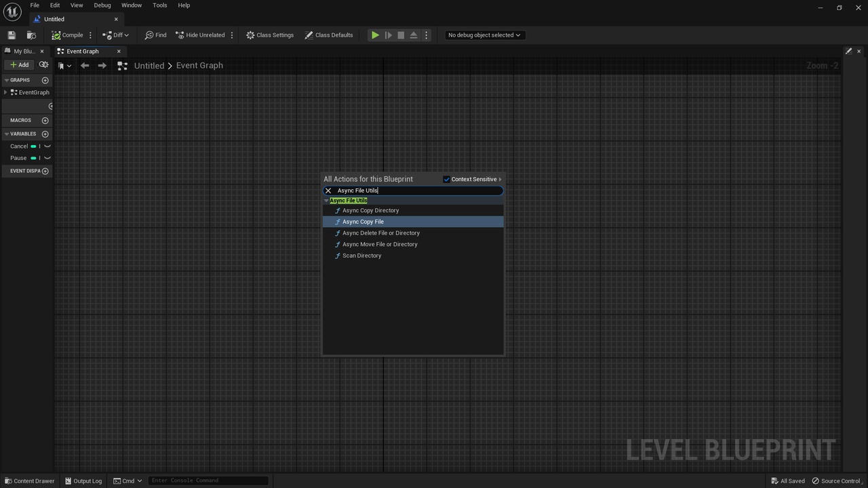Image resolution: width=868 pixels, height=488 pixels.
Task: Save the blueprint with the floppy icon
Action: click(12, 35)
